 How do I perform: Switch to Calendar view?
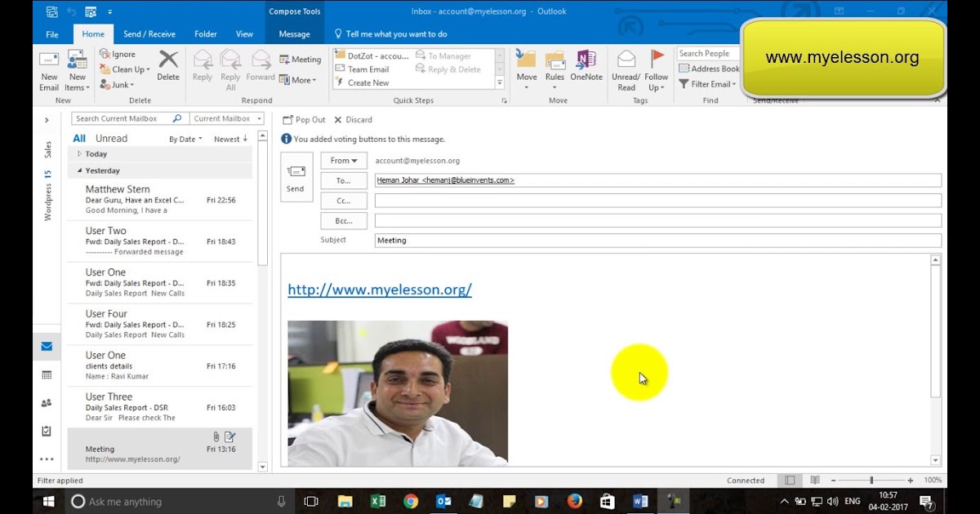pos(47,374)
